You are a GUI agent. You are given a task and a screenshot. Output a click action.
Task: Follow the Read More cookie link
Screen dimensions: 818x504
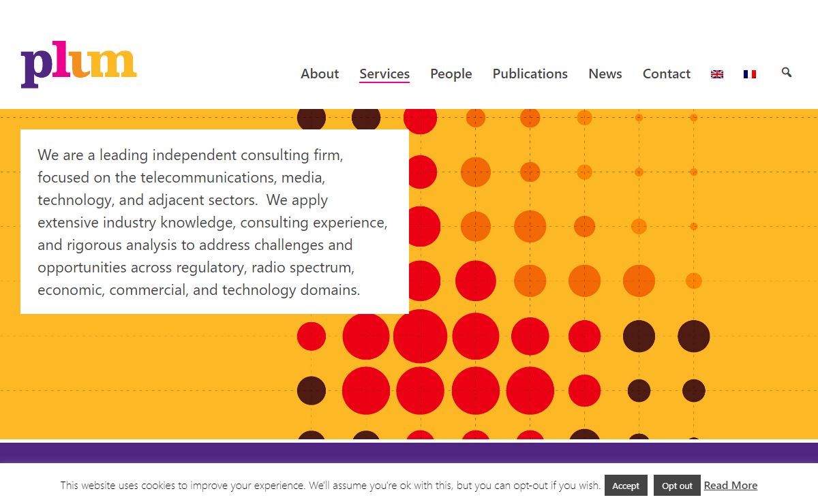[x=731, y=486]
